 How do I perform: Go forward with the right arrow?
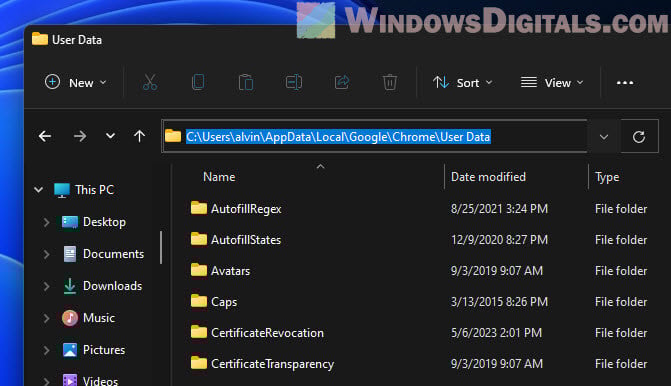80,137
